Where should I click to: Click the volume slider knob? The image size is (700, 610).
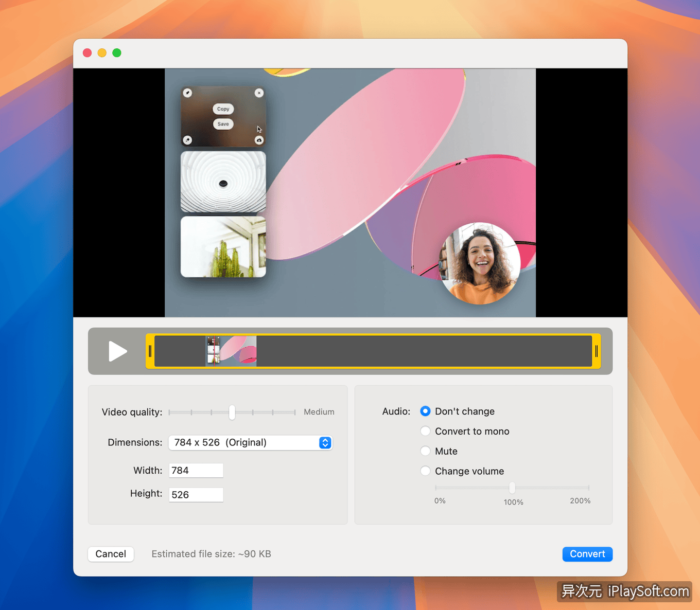point(512,488)
